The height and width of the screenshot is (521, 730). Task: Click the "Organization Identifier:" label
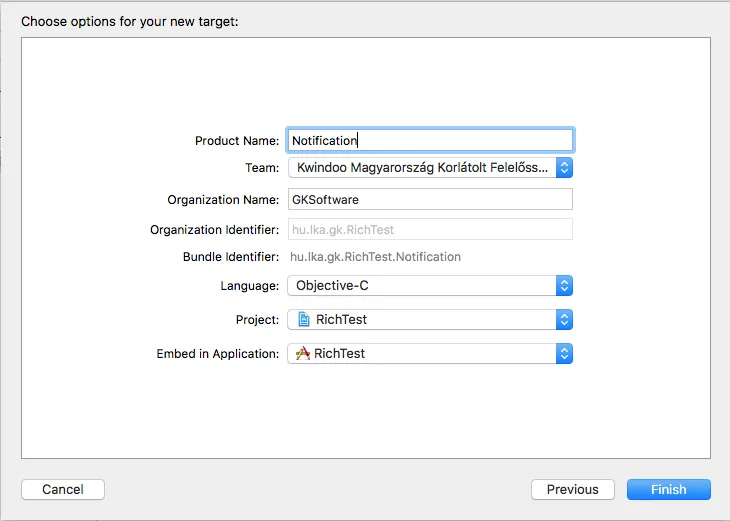point(215,230)
